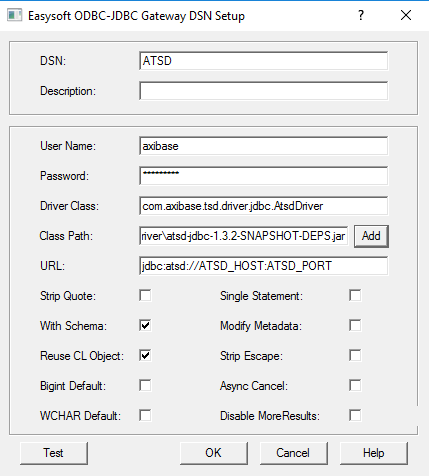Screen dimensions: 429x476
Task: Tick the Modify Metadata checkbox
Action: [355, 325]
